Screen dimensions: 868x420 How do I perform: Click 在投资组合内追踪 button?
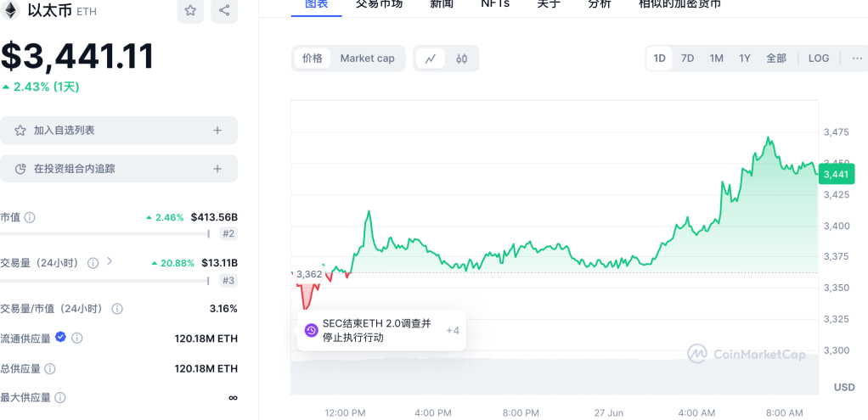[118, 169]
